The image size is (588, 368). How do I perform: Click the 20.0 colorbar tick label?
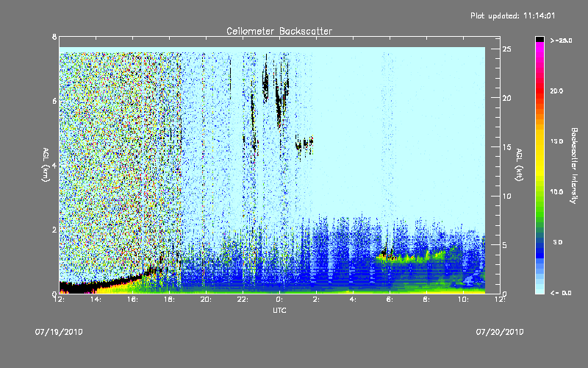(556, 91)
